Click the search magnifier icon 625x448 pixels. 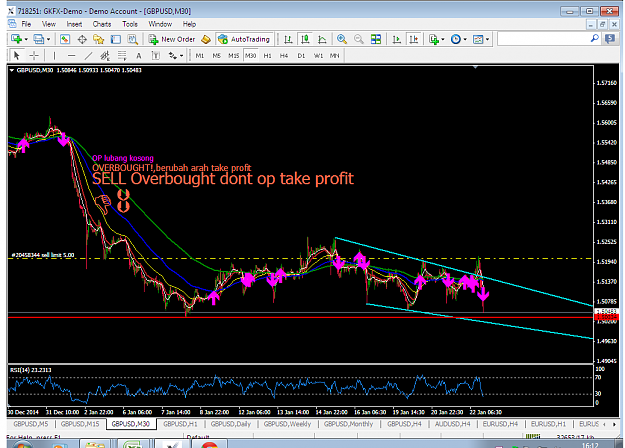pos(594,39)
